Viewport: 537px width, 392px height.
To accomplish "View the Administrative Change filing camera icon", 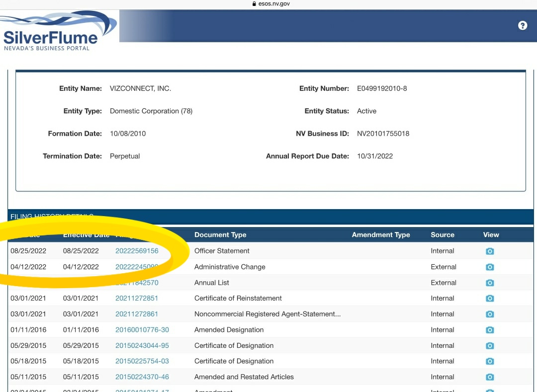I will coord(490,267).
